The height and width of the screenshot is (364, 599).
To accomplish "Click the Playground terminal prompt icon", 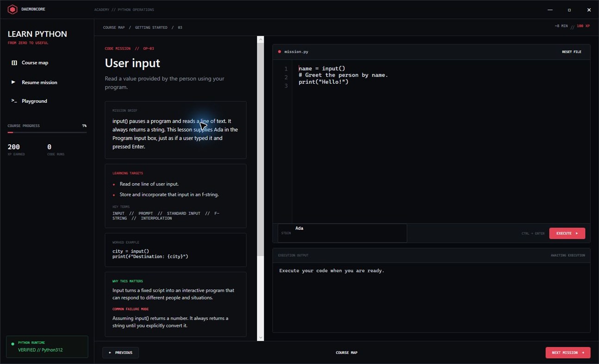I will pyautogui.click(x=14, y=101).
